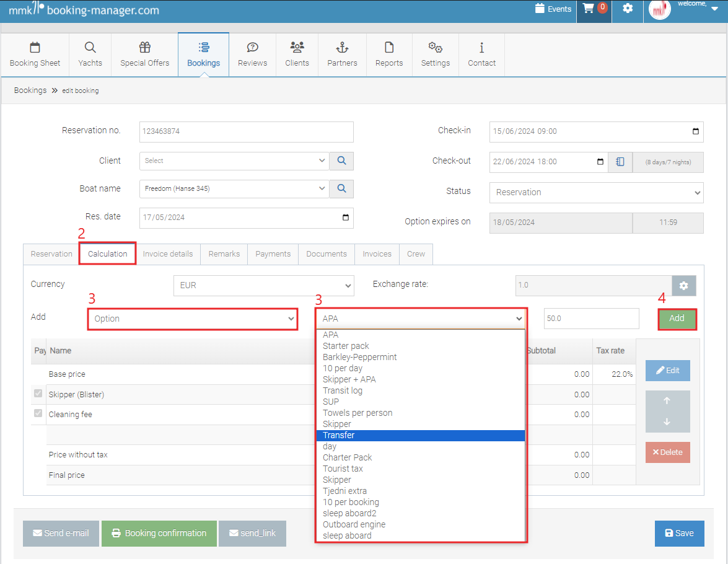This screenshot has width=728, height=564.
Task: Select Transfer from the dropdown list
Action: point(420,435)
